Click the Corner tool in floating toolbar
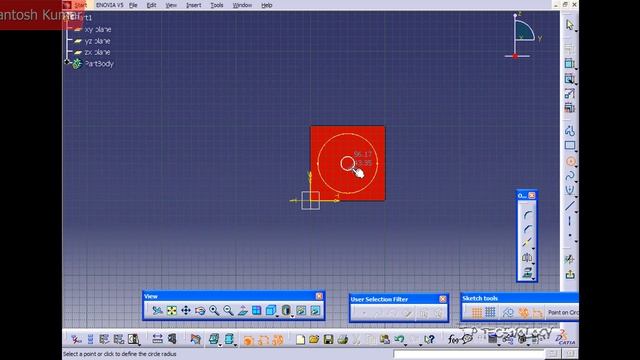640x360 pixels. coord(527,215)
